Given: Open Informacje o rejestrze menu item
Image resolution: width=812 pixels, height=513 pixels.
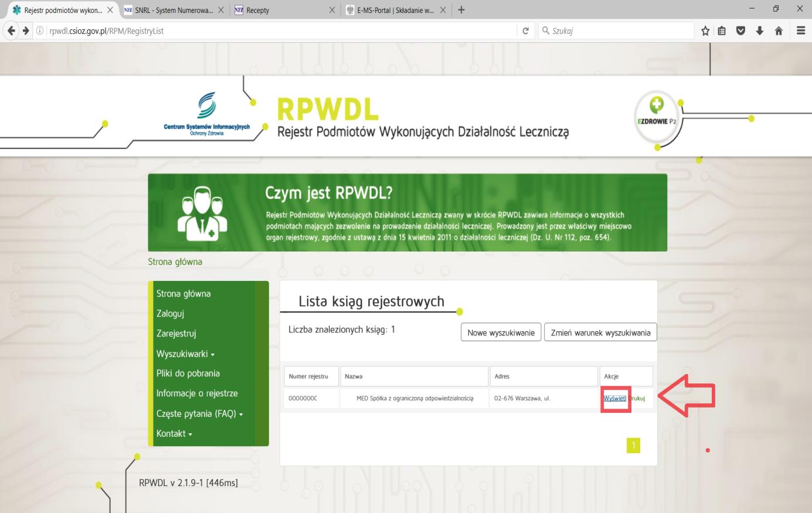Looking at the screenshot, I should click(x=197, y=393).
